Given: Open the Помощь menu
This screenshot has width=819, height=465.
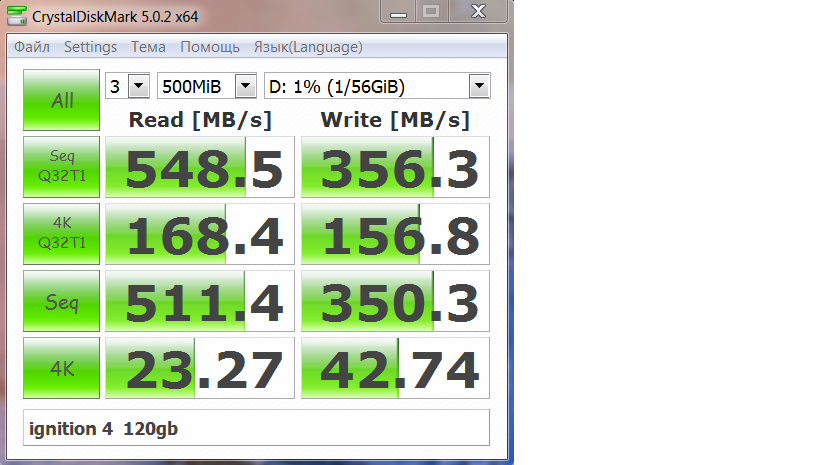Looking at the screenshot, I should [x=210, y=47].
